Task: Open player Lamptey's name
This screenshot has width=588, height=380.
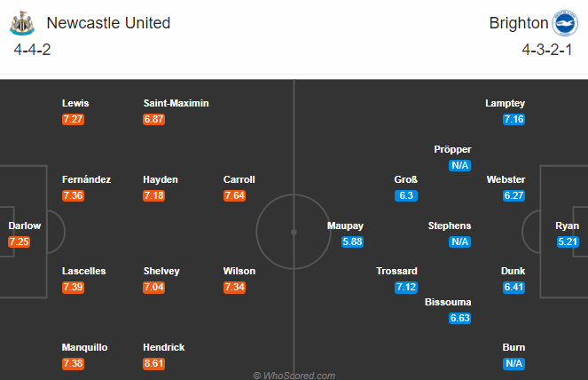Action: (x=505, y=103)
